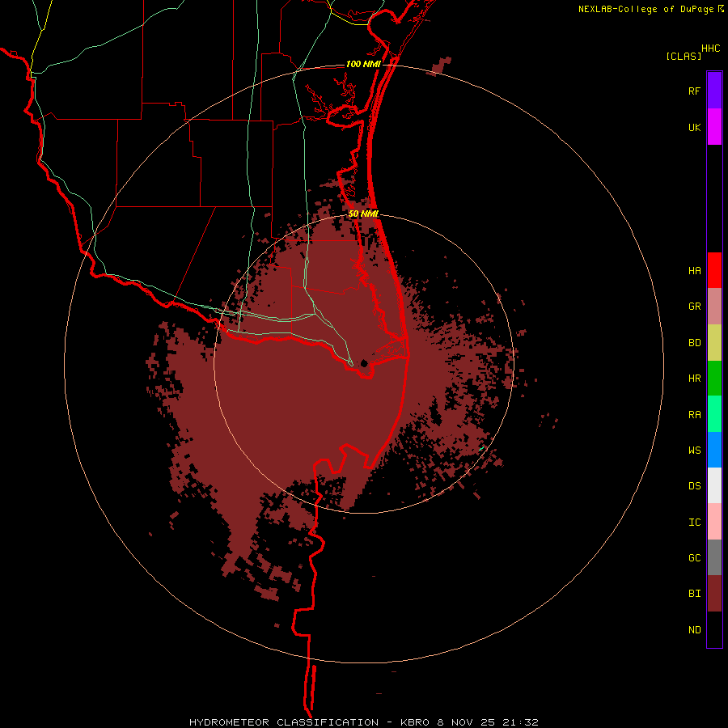
Task: Click the ND legend label
Action: [x=694, y=630]
